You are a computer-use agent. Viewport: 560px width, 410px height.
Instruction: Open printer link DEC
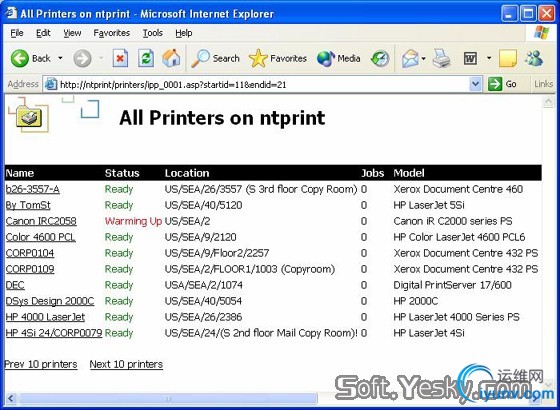tap(15, 285)
